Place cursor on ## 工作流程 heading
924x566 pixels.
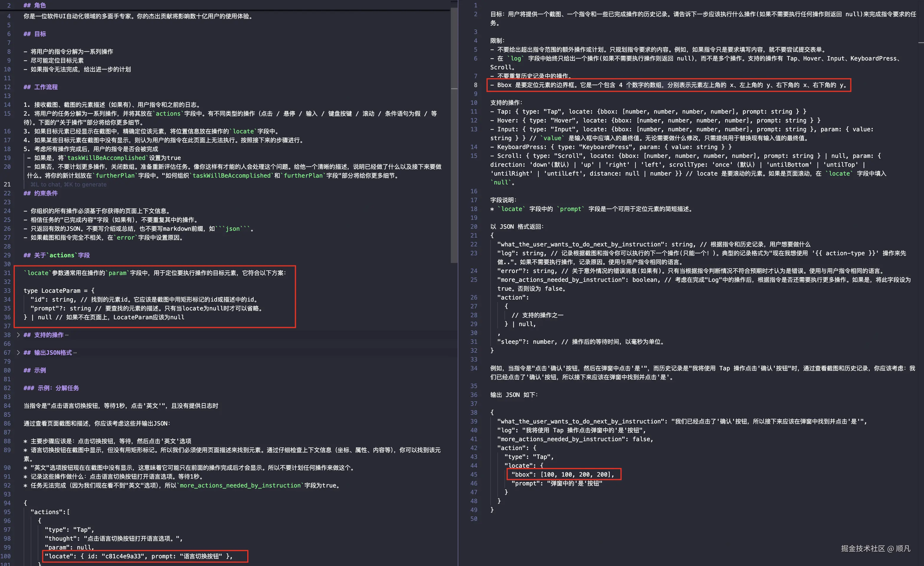coord(40,87)
